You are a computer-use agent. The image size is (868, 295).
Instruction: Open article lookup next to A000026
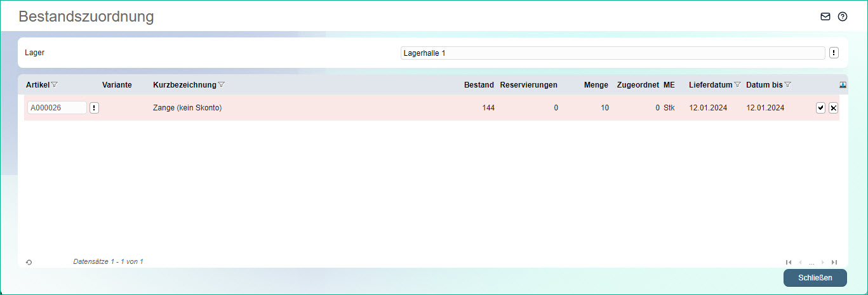[94, 108]
